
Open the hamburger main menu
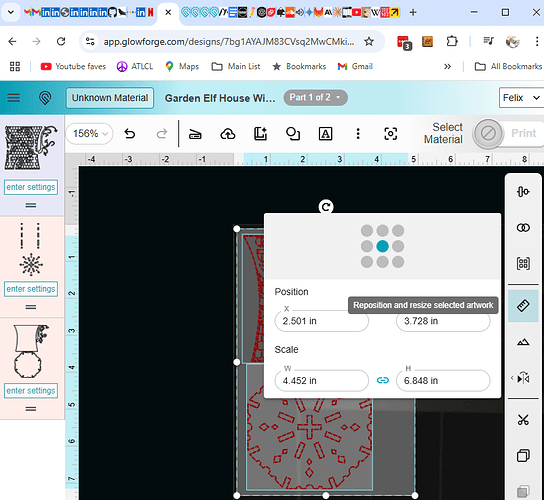(14, 98)
